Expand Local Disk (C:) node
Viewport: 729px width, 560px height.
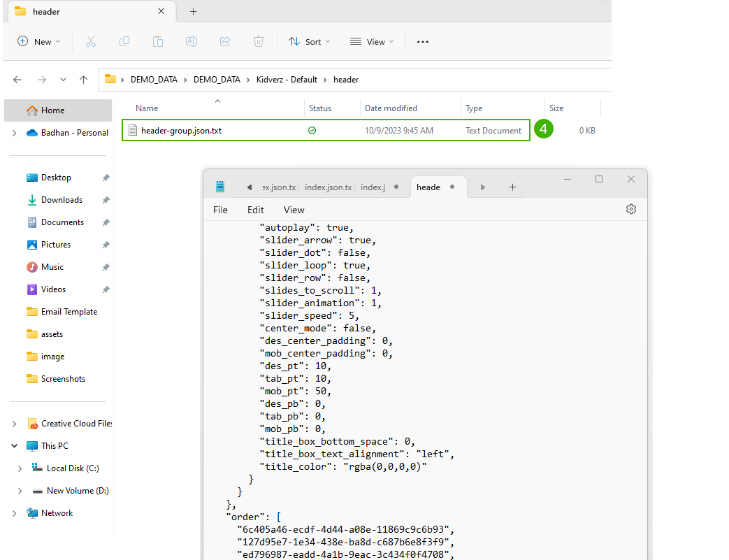(20, 468)
